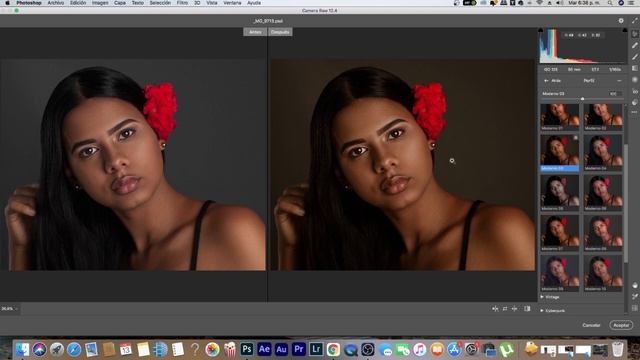
Task: Apply the Moderno 01 profile thumbnail
Action: click(x=560, y=117)
